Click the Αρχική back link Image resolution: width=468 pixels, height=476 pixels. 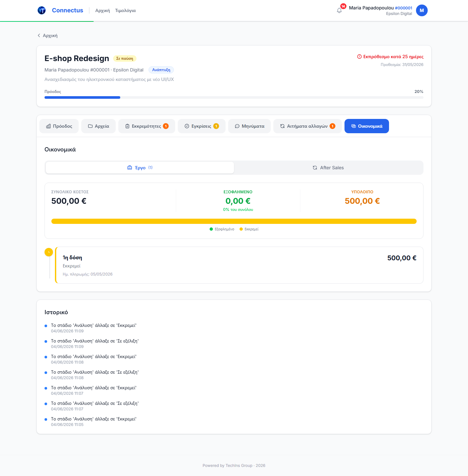[x=47, y=35]
